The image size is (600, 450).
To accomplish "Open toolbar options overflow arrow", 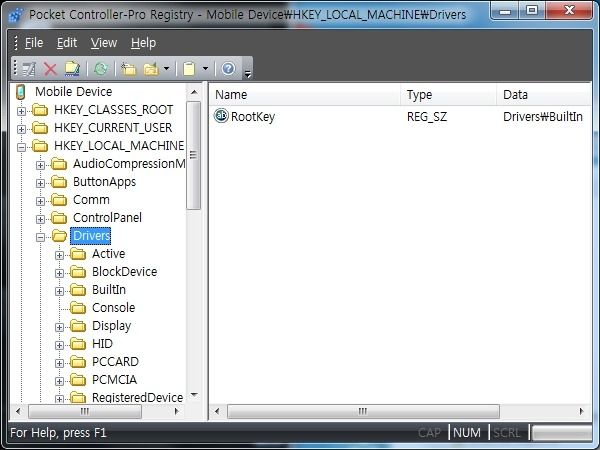I will pyautogui.click(x=248, y=73).
